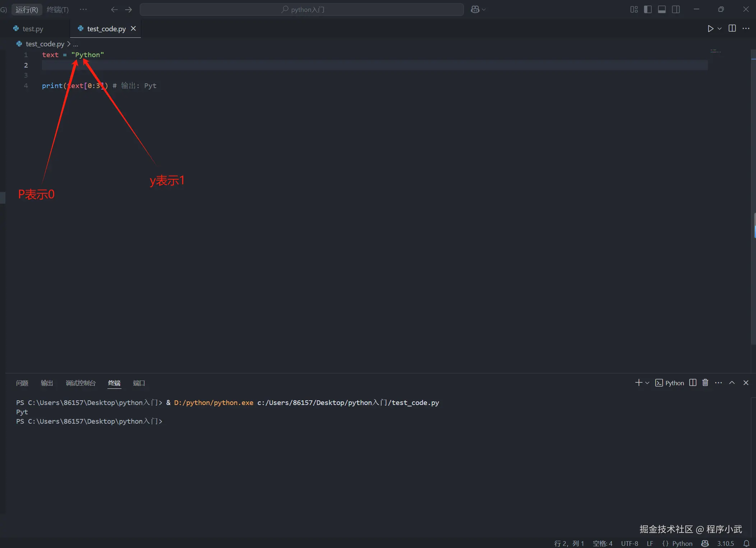Switch to the test.py editor tab

pos(32,29)
